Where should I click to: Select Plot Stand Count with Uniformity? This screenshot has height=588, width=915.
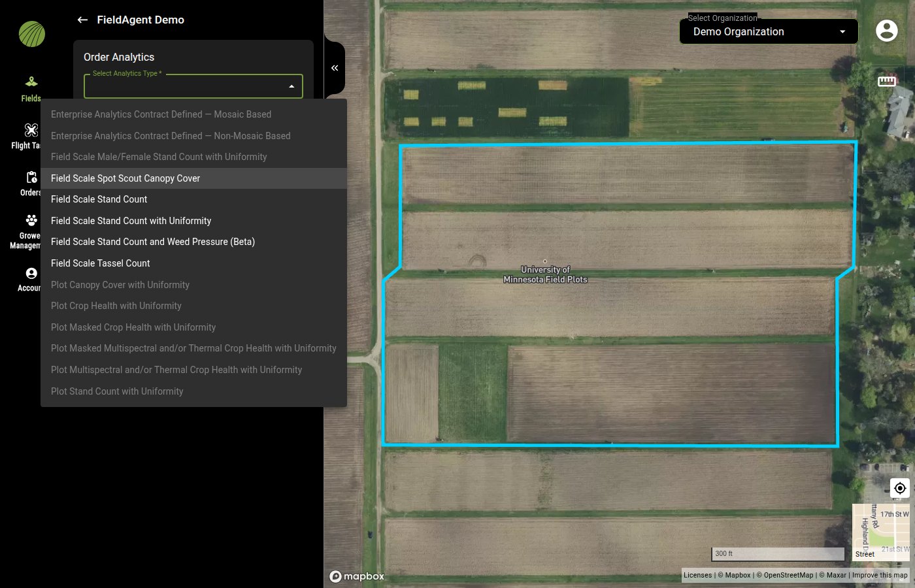193,391
